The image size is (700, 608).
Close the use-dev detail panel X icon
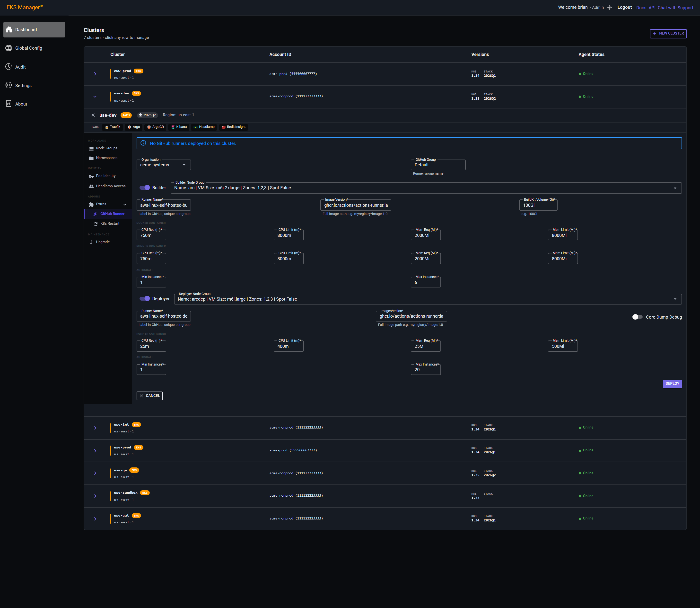(x=93, y=115)
